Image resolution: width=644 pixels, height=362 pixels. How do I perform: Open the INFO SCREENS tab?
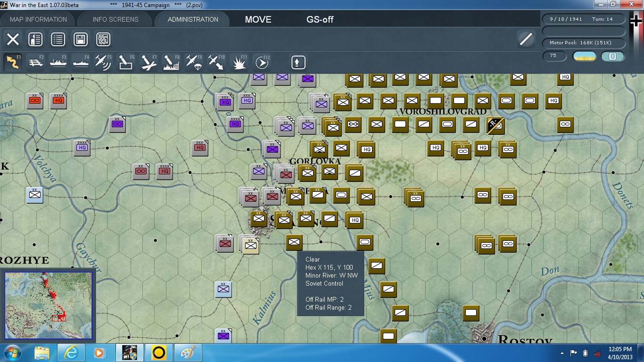click(x=116, y=19)
